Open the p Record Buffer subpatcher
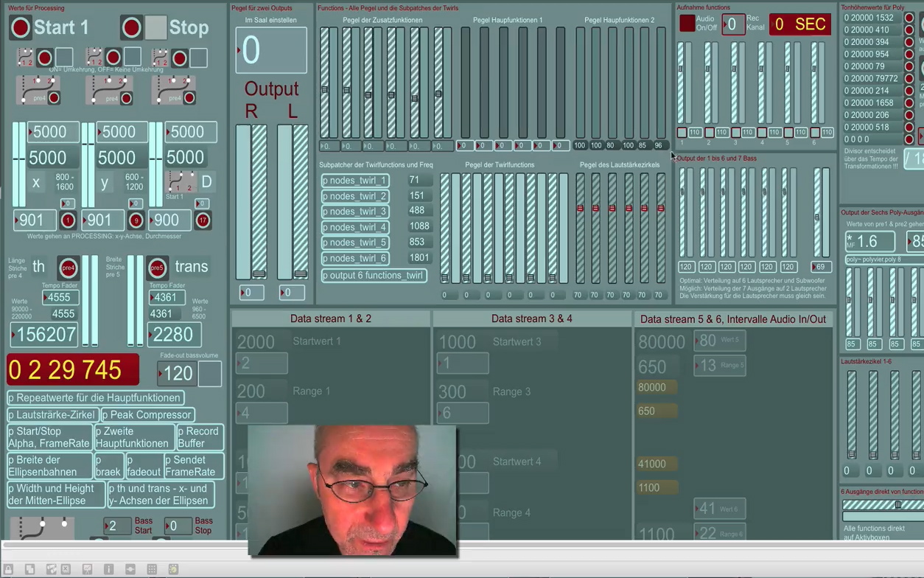The width and height of the screenshot is (924, 578). click(199, 437)
